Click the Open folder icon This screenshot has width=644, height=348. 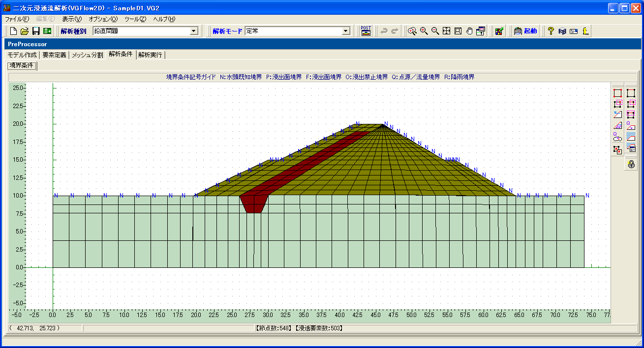pyautogui.click(x=25, y=31)
